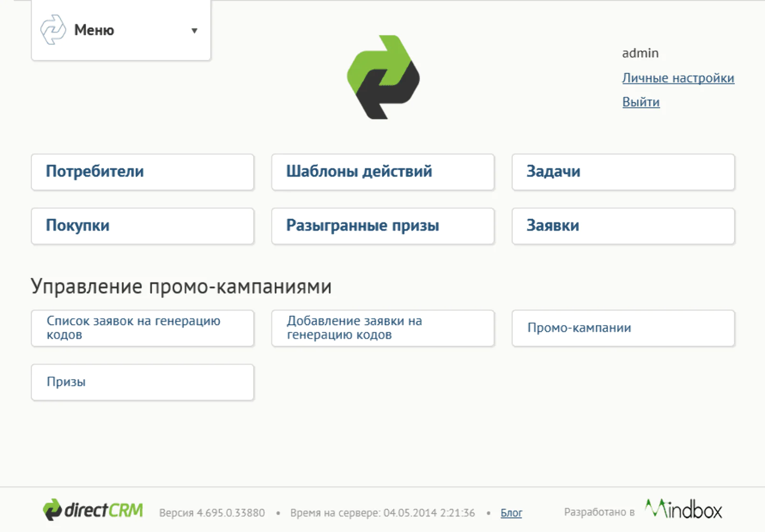Open the Блог link in footer

[511, 513]
